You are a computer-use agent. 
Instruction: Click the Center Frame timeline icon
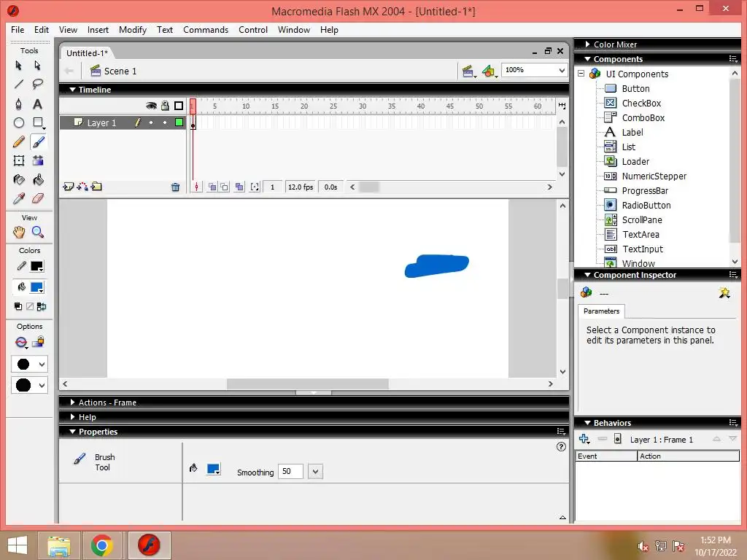coord(196,187)
